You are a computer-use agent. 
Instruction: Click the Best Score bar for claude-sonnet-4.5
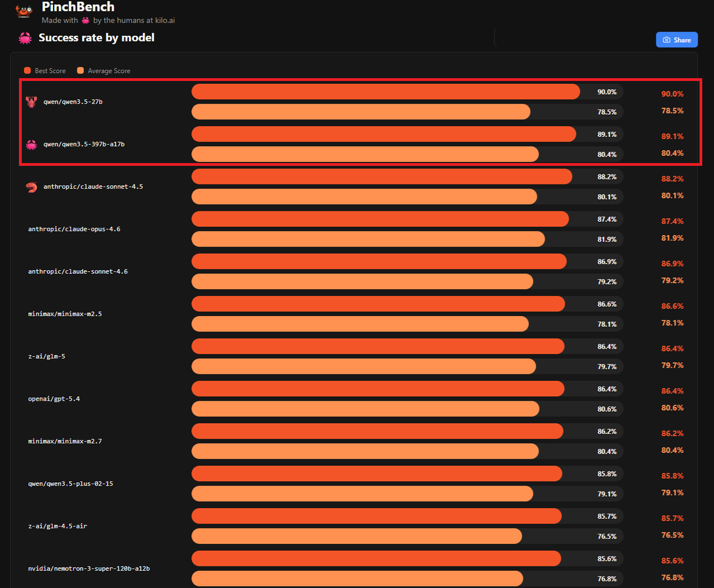(382, 177)
